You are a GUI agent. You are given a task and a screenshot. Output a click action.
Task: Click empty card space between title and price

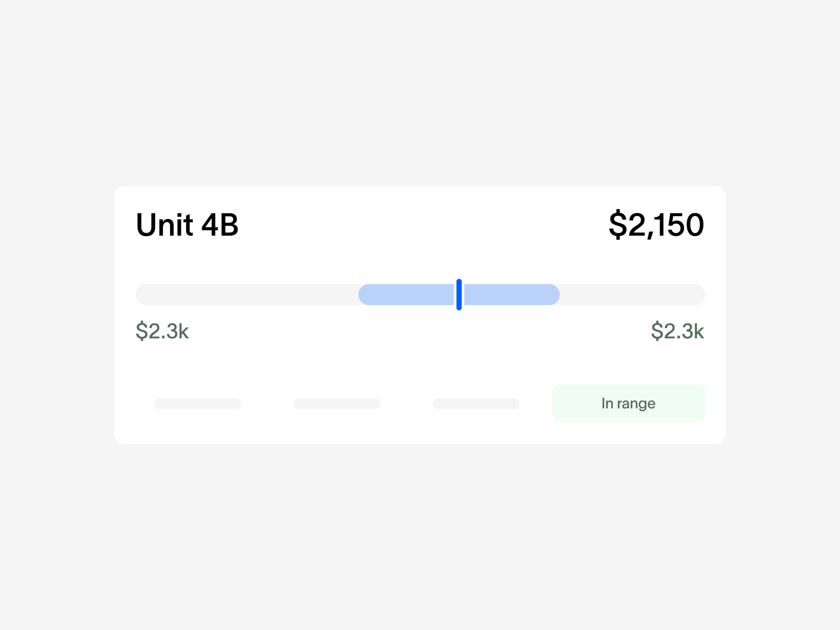422,225
